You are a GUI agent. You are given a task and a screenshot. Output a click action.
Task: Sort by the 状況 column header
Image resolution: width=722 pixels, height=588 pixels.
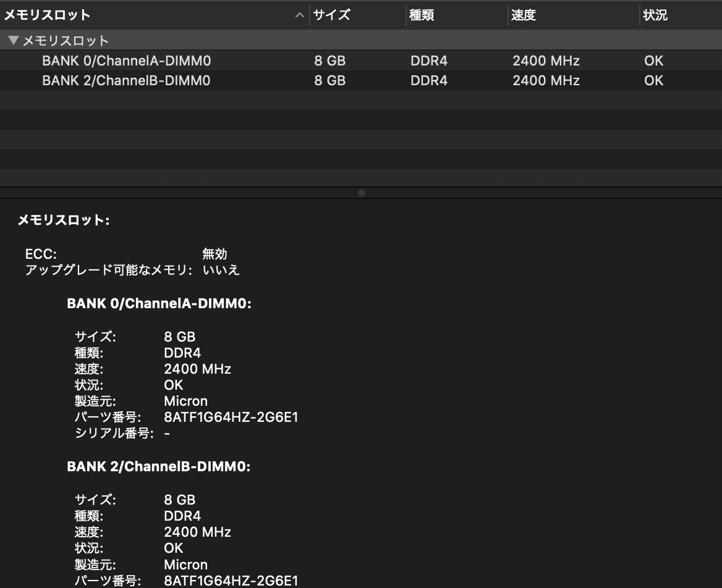pyautogui.click(x=681, y=15)
